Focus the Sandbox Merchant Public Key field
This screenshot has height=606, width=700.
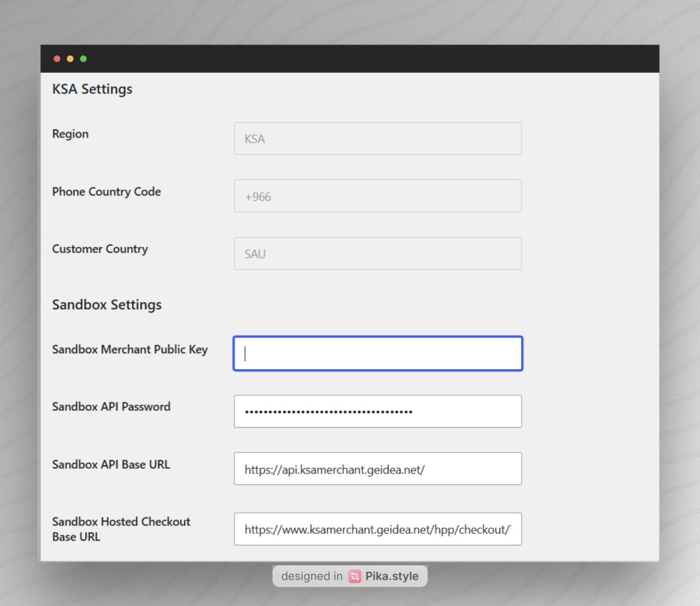point(378,353)
